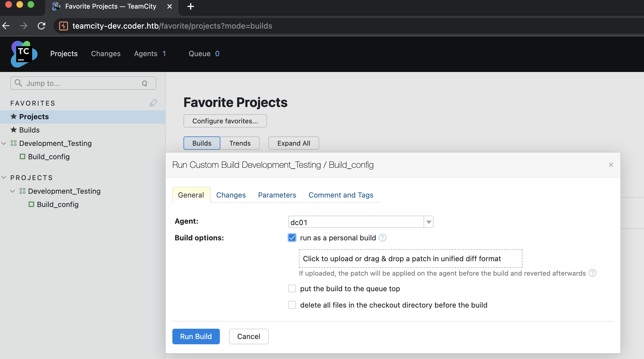Click the help icon after patch description

coord(592,273)
